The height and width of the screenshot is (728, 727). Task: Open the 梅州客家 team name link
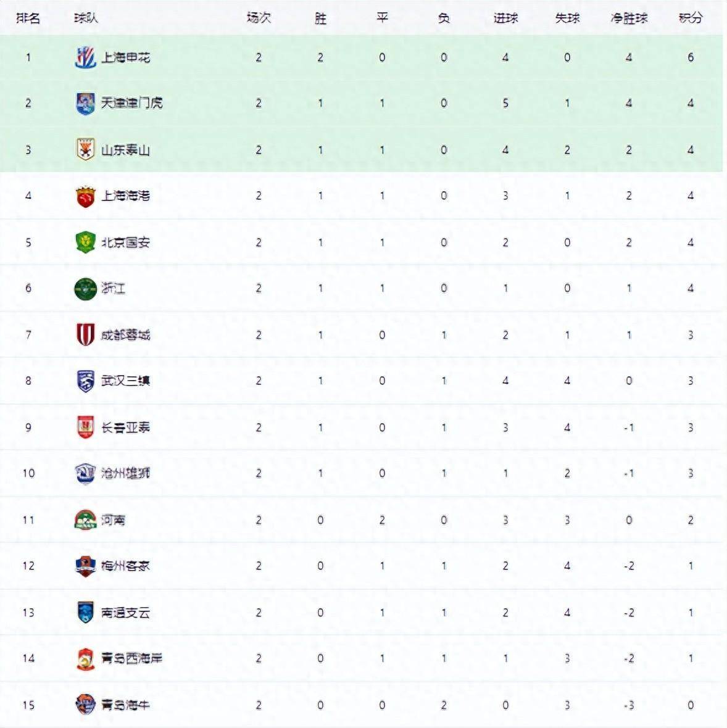(x=125, y=566)
